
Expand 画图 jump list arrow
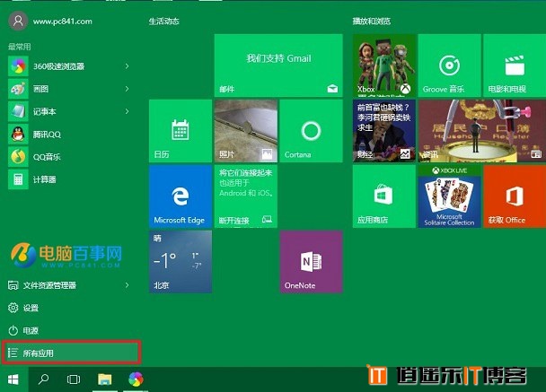pos(128,89)
